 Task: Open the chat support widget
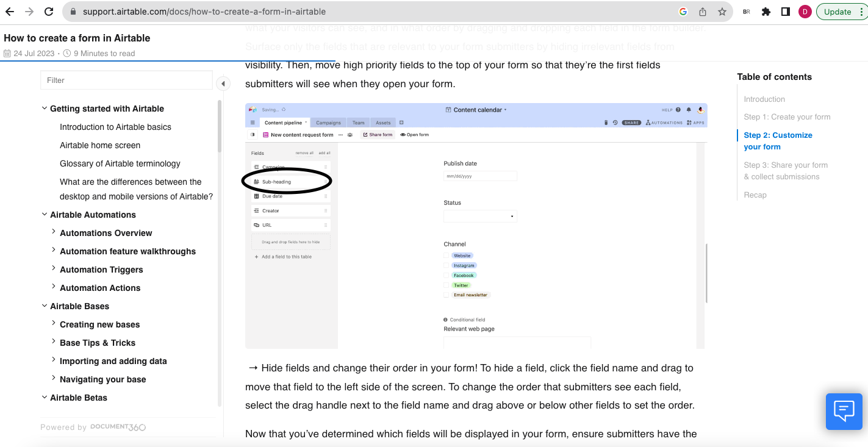844,412
